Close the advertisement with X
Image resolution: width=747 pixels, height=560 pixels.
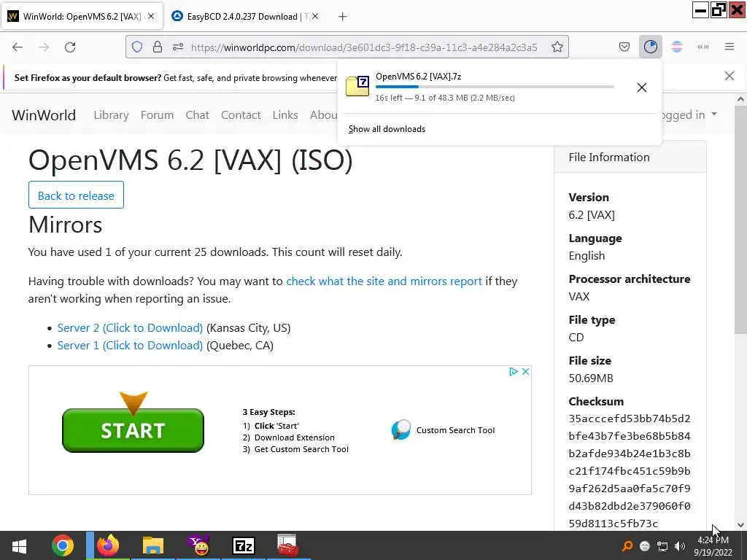click(525, 371)
